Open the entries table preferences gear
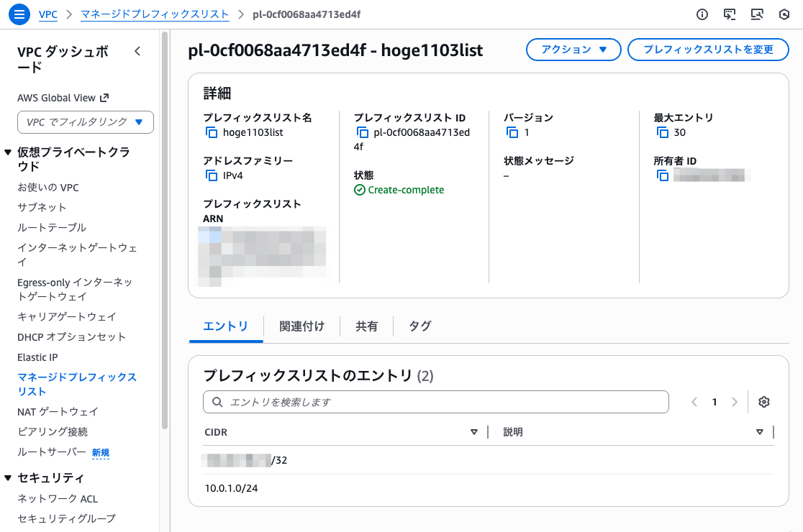 pyautogui.click(x=763, y=402)
